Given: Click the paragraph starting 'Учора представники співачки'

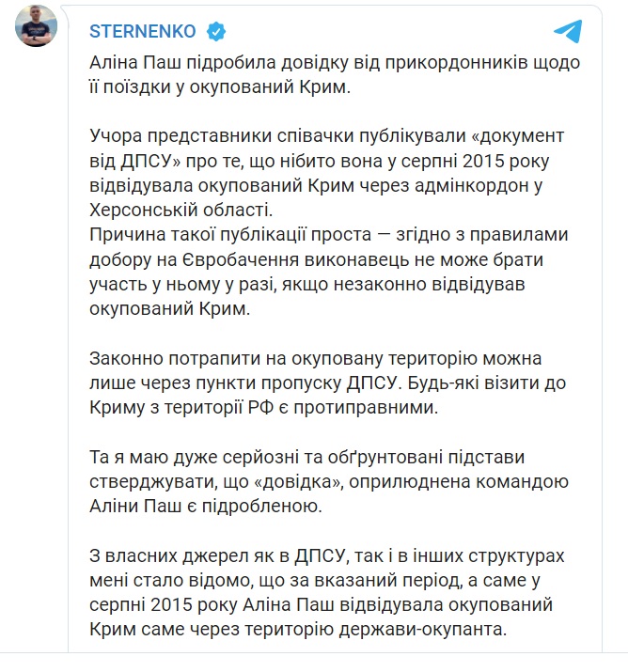Looking at the screenshot, I should 326,173.
